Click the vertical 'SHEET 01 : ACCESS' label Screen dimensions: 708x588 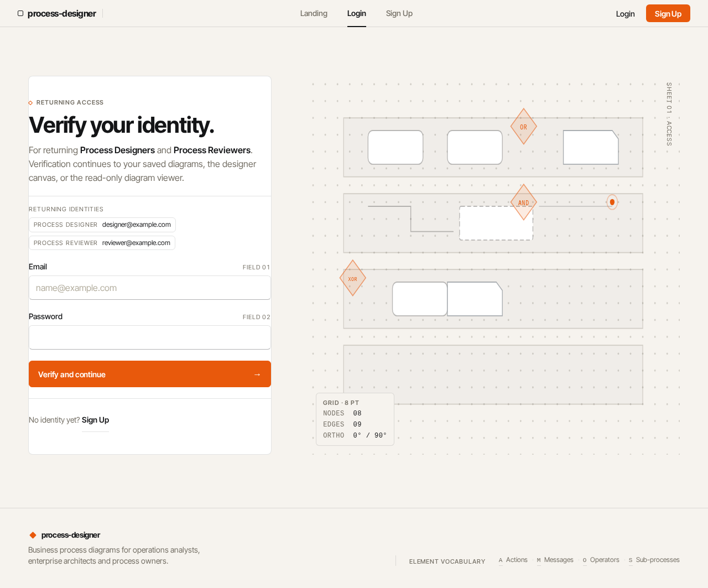pos(669,114)
